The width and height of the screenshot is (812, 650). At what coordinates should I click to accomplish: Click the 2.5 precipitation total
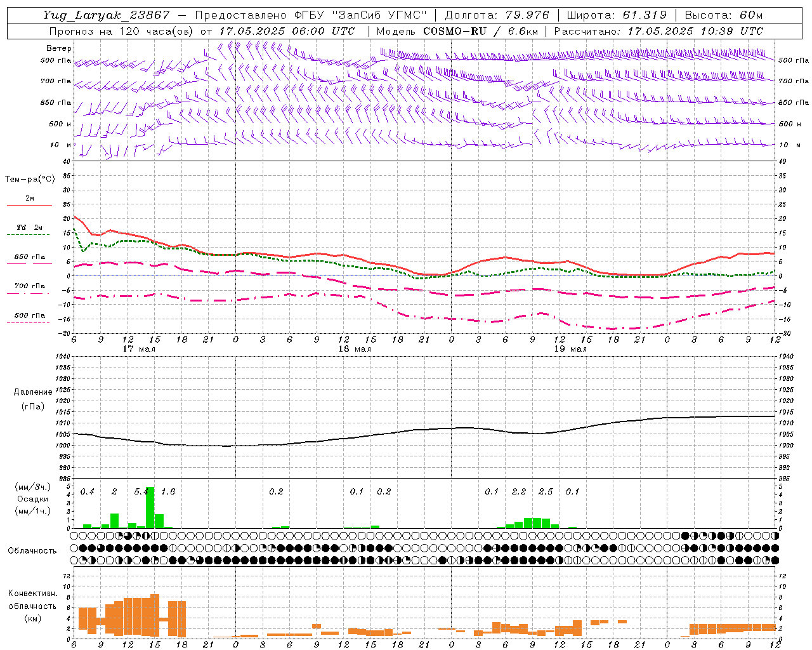pyautogui.click(x=546, y=491)
